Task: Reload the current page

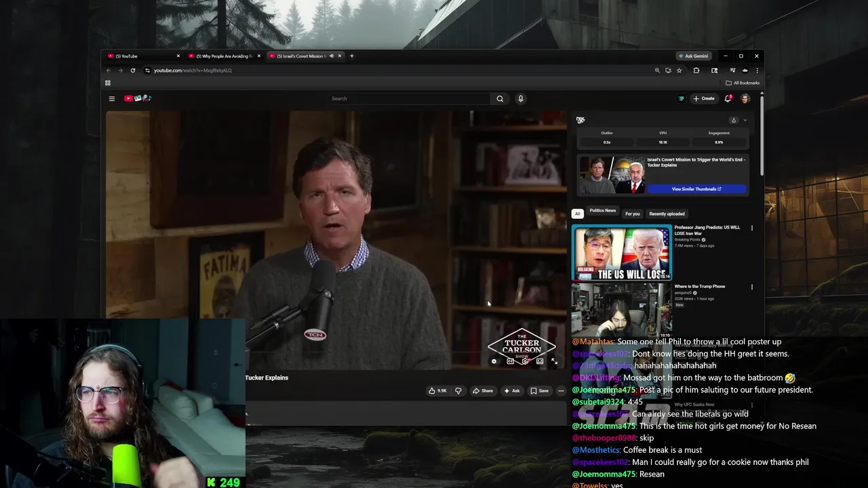Action: (x=133, y=70)
